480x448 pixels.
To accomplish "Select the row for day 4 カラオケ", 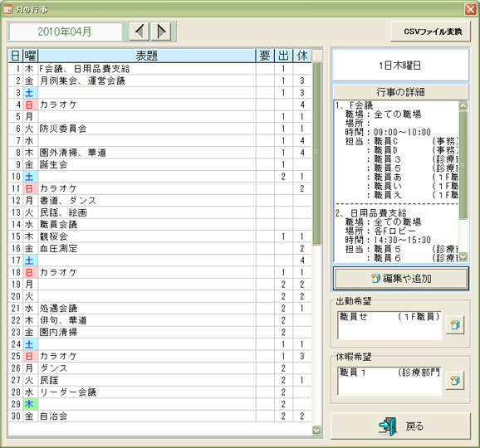I will coord(159,105).
